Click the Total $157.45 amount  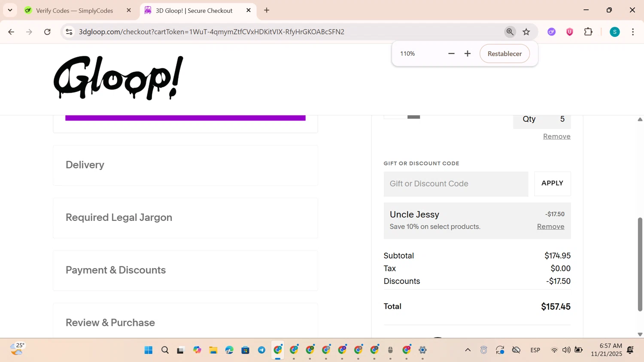(556, 307)
